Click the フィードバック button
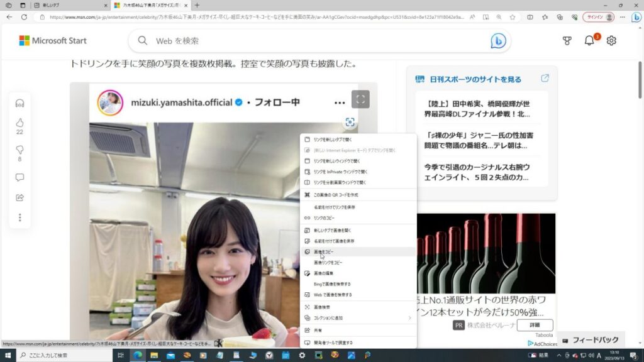Viewport: 644px width, 362px height. click(591, 340)
